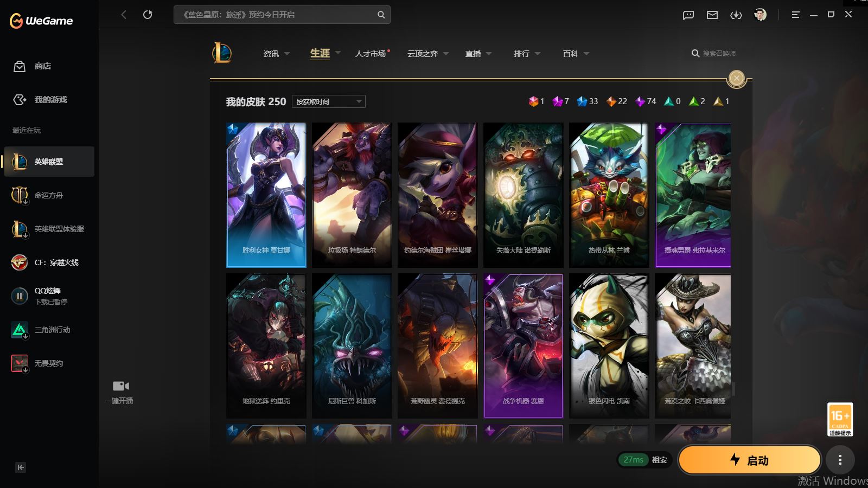Screen dimensions: 868x488
Task: Click the WeGame logo
Action: pos(41,21)
